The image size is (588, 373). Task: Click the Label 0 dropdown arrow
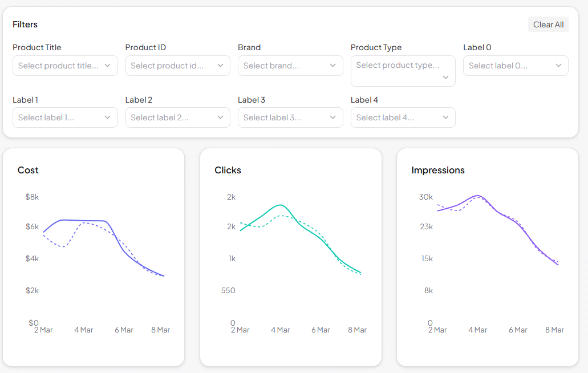point(558,66)
